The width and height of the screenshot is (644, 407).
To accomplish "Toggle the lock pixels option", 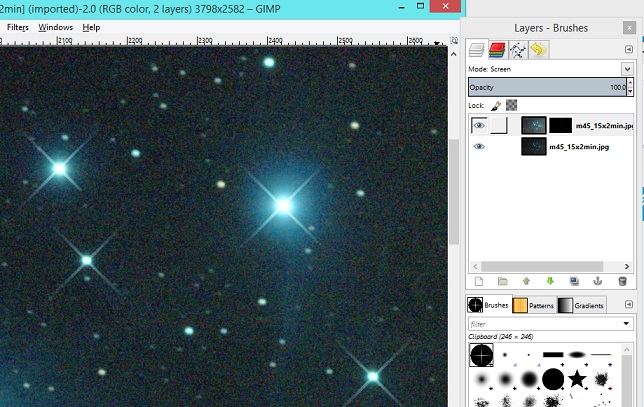I will click(496, 105).
